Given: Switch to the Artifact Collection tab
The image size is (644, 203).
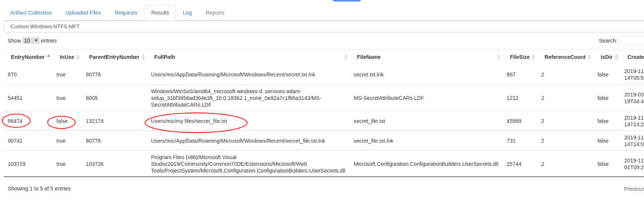Looking at the screenshot, I should coord(31,13).
